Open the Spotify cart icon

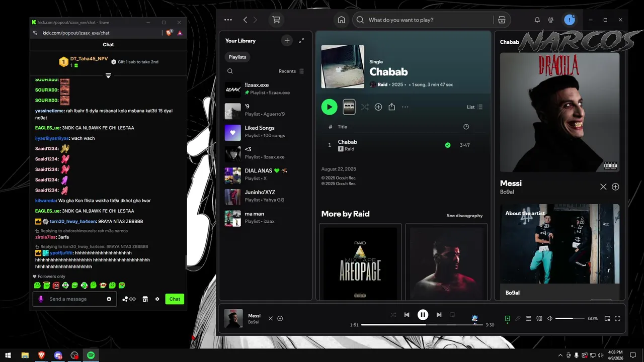click(276, 20)
